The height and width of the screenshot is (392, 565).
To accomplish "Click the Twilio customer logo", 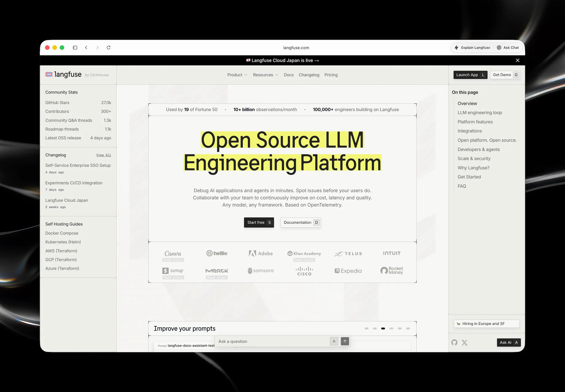I will point(217,254).
